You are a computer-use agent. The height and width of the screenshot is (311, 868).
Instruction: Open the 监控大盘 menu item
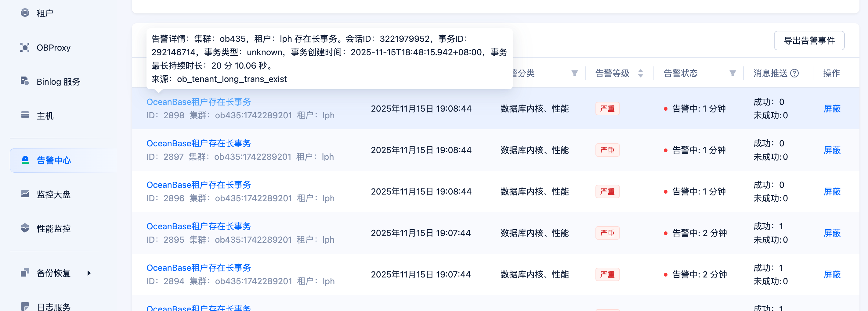coord(54,194)
